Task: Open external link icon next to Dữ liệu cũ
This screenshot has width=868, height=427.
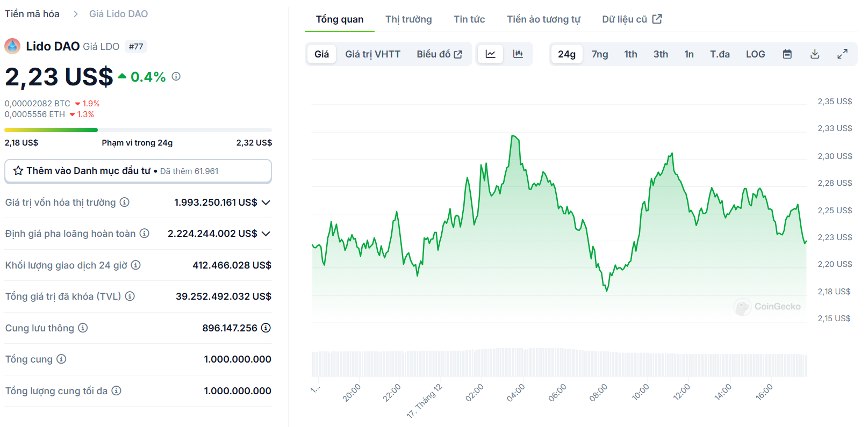Action: pyautogui.click(x=657, y=19)
